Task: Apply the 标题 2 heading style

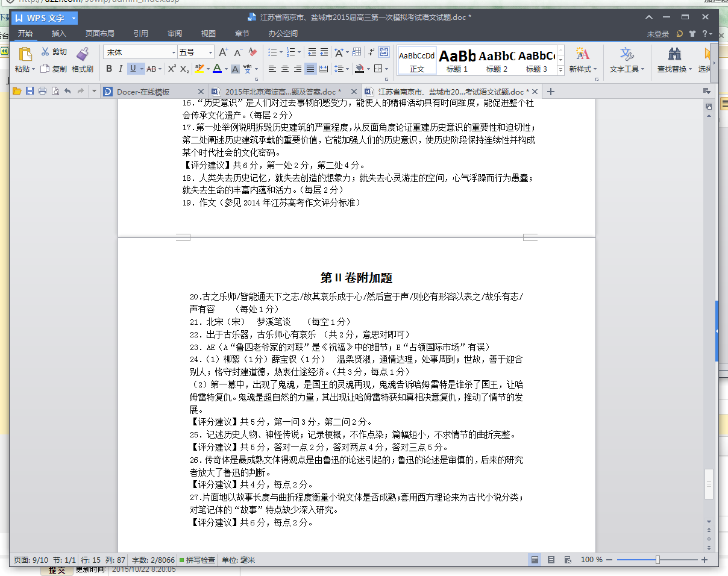Action: pos(497,60)
